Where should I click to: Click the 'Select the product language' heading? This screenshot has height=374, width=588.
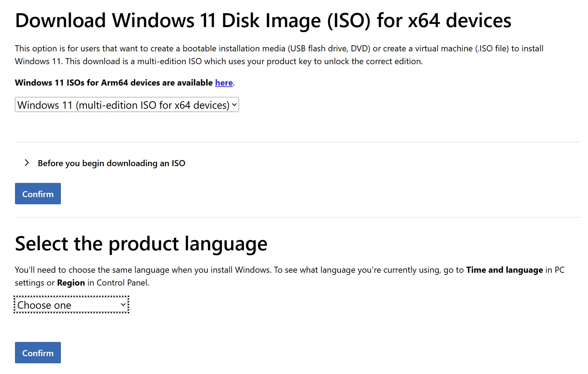tap(141, 244)
